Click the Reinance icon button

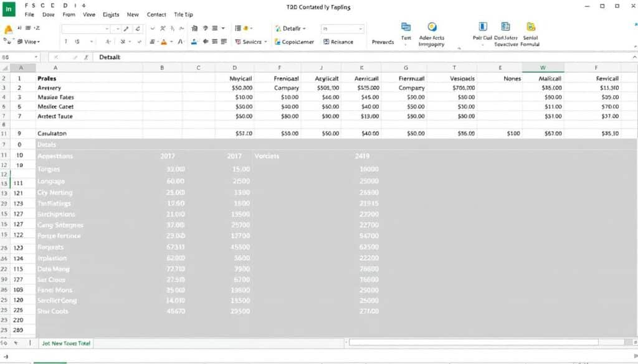pos(338,42)
